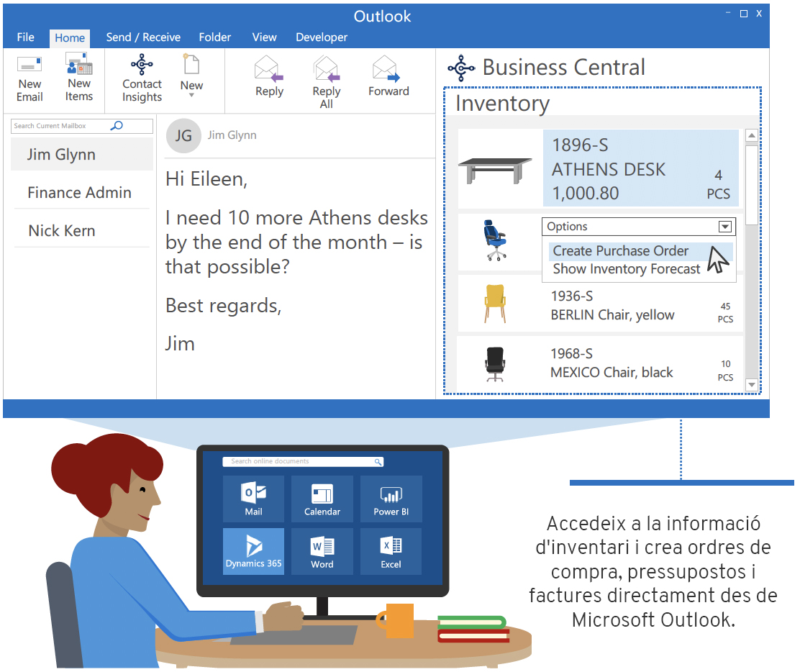800x672 pixels.
Task: Select Finance Admin in mailbox list
Action: (x=81, y=192)
